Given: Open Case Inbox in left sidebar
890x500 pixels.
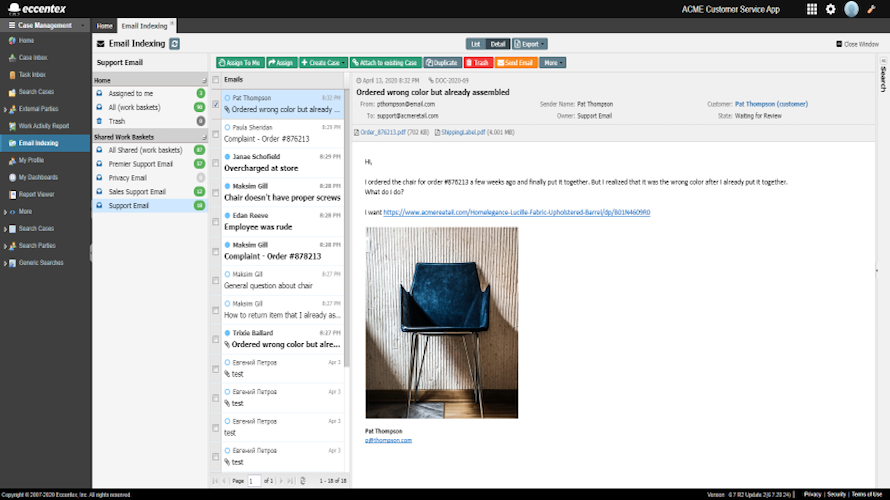Looking at the screenshot, I should [33, 57].
